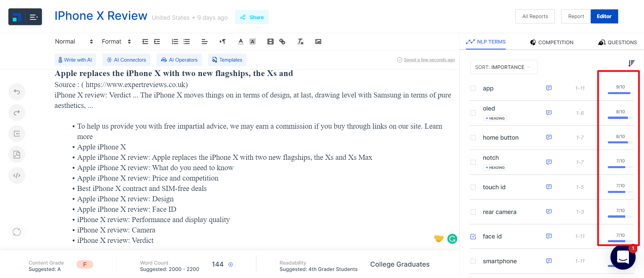The height and width of the screenshot is (278, 644).
Task: Uncheck the face id term checkbox
Action: pos(473,236)
